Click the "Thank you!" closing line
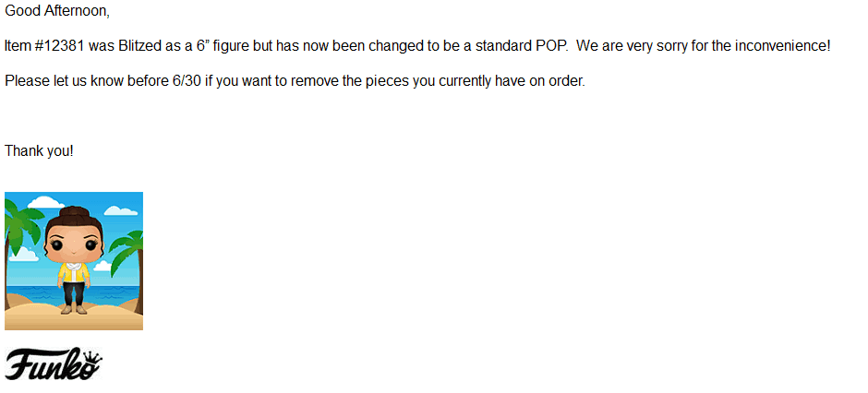Image resolution: width=868 pixels, height=393 pixels. point(39,151)
